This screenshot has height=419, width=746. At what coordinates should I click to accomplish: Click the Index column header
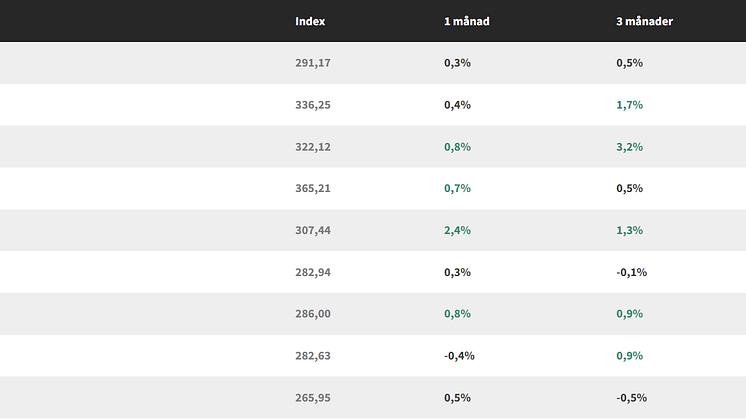tap(310, 21)
